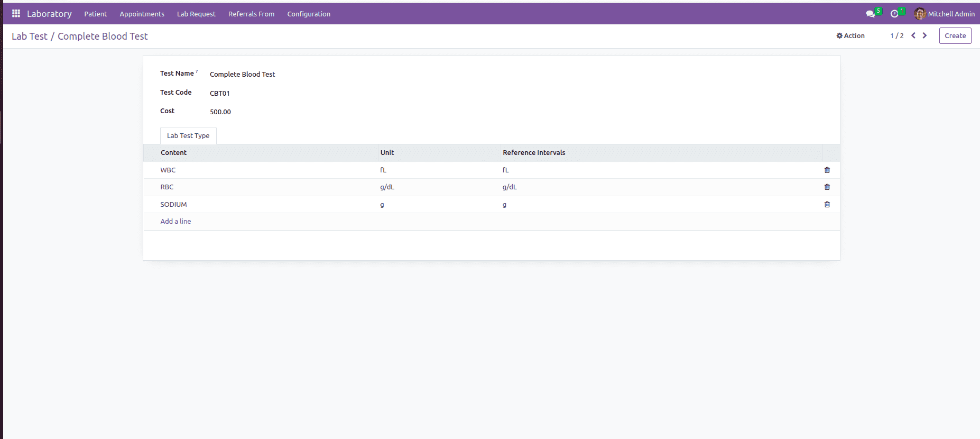
Task: Open the Appointments menu
Action: [x=142, y=14]
